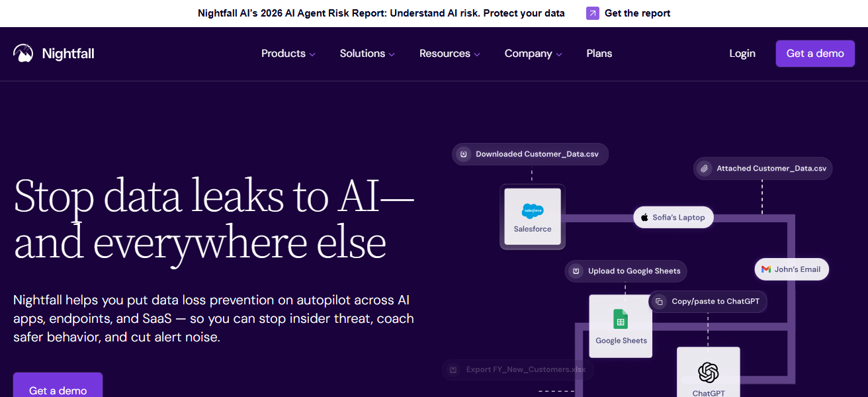Viewport: 868px width, 397px height.
Task: Click the Downloaded Customer_Data.csv label
Action: [x=537, y=154]
